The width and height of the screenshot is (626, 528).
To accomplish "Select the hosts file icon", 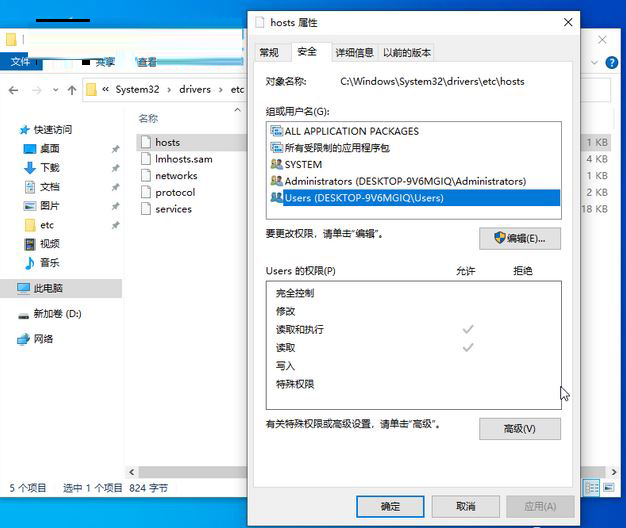I will (x=146, y=142).
